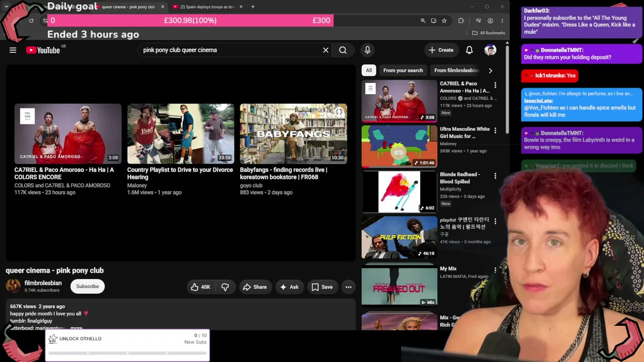The width and height of the screenshot is (644, 362).
Task: Click the Create button
Action: point(441,50)
